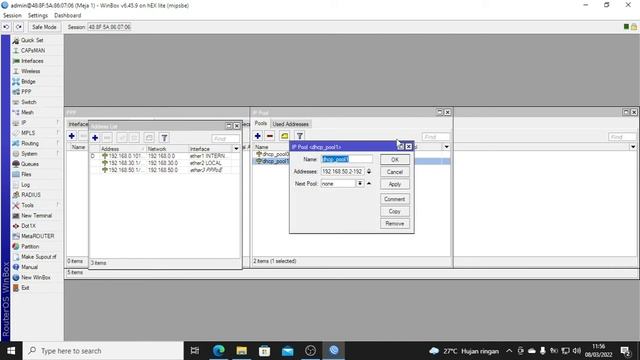Click Copy in IP Pool dialog
The height and width of the screenshot is (360, 640).
tap(395, 211)
